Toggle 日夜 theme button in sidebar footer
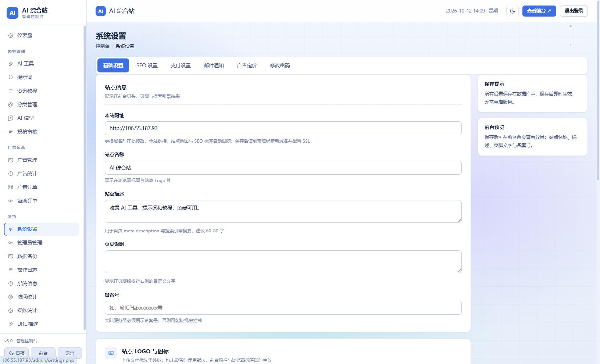Viewport: 600px width, 364px height. coord(17,353)
